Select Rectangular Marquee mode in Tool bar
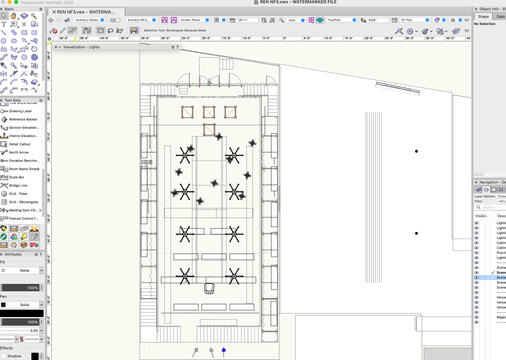This screenshot has width=506, height=360. 100,31
